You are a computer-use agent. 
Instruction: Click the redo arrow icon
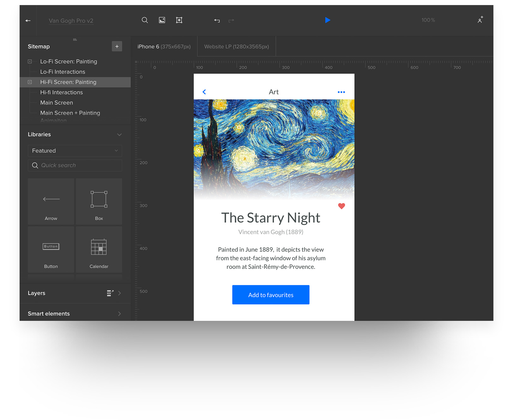231,21
